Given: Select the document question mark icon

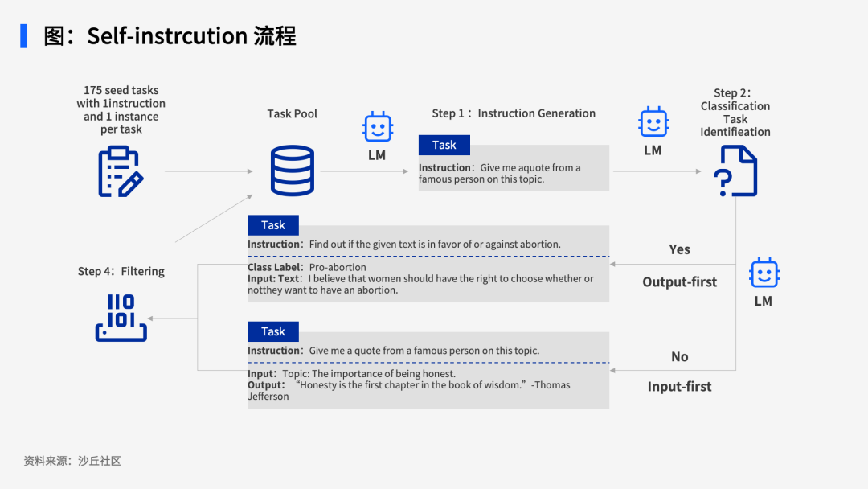Looking at the screenshot, I should [735, 171].
